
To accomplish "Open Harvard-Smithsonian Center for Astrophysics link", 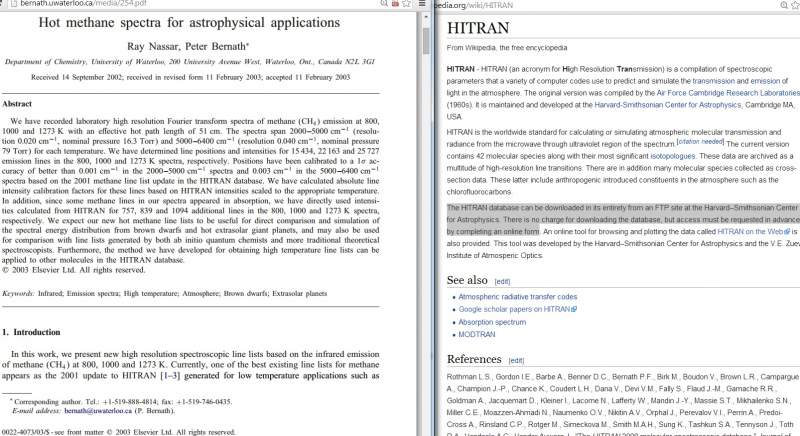I will click(x=667, y=105).
